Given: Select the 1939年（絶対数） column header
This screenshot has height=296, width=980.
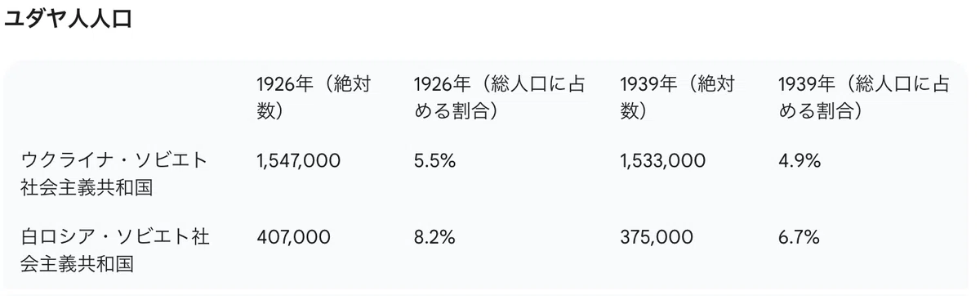Looking at the screenshot, I should tap(678, 97).
